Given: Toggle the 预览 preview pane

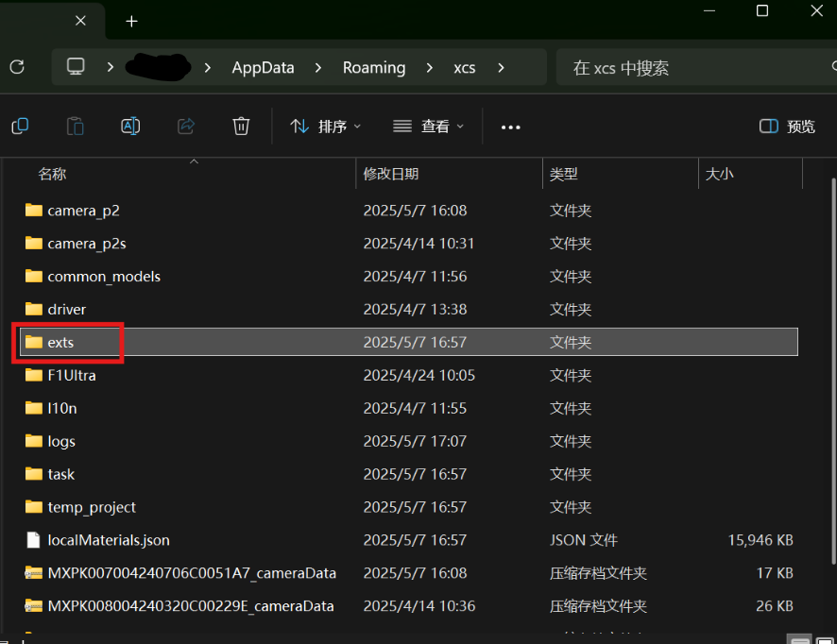Looking at the screenshot, I should coord(787,127).
